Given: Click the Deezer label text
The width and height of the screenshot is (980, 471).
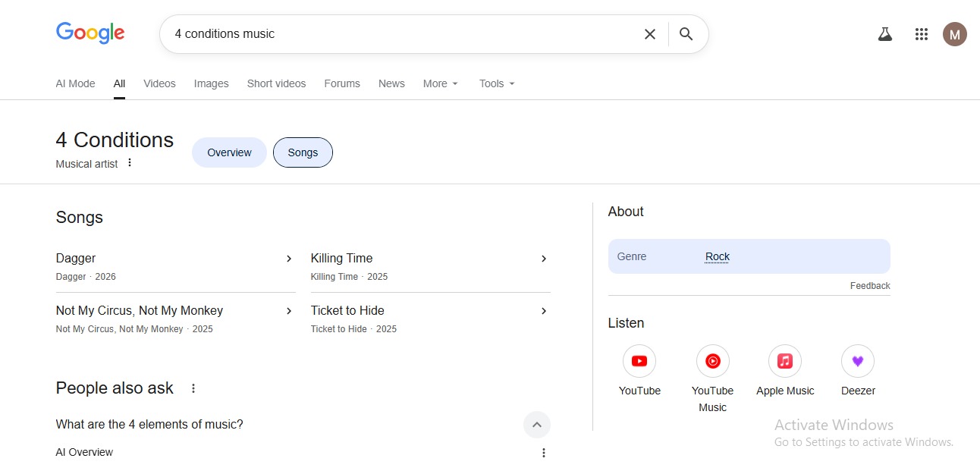Looking at the screenshot, I should pyautogui.click(x=858, y=391).
